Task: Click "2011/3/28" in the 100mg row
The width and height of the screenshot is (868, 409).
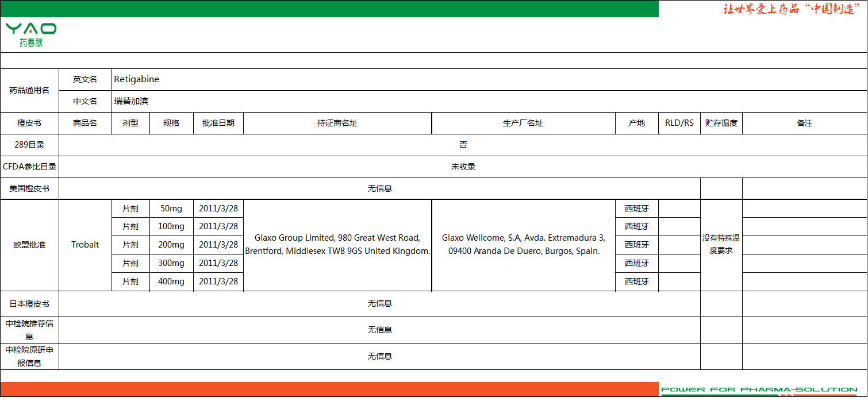Action: [x=218, y=226]
